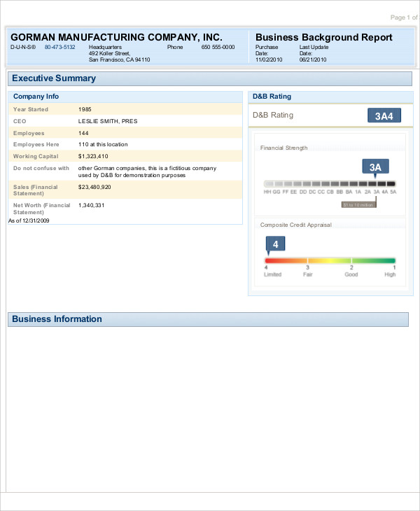Click the Composite Credit Appraisal color bar
The image size is (420, 511).
pos(330,260)
